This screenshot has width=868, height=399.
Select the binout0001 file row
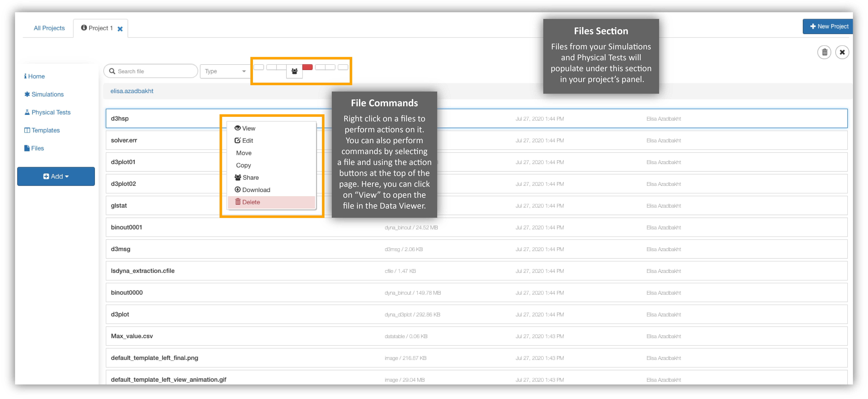point(476,227)
